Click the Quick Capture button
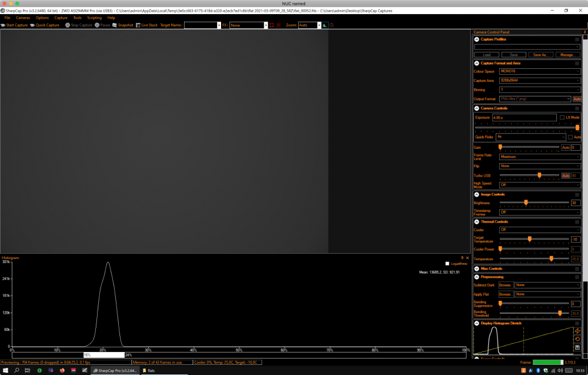 click(45, 25)
